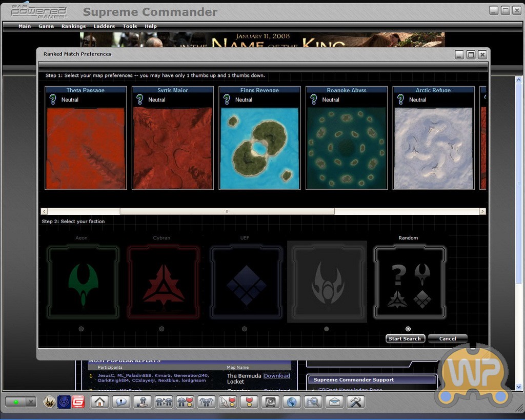Select the UEF faction radio button
Viewport: 525px width, 420px height.
pos(245,329)
